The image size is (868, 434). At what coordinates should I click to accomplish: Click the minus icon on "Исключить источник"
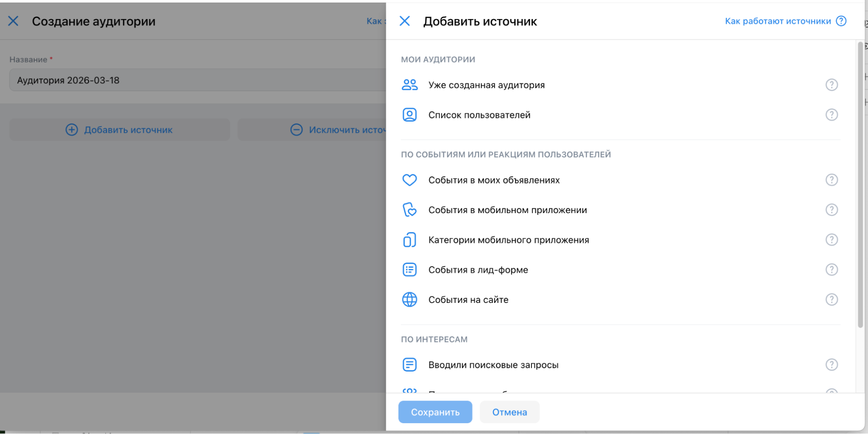296,129
